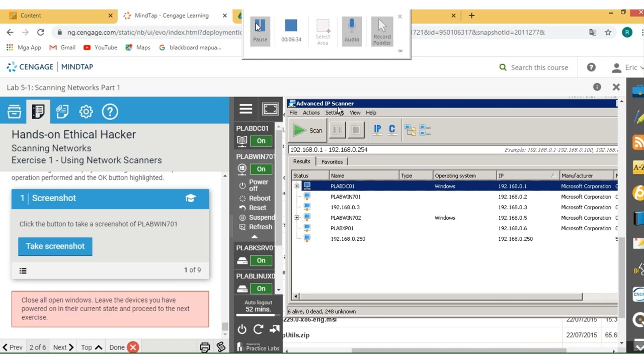Sort by Name column header
The height and width of the screenshot is (362, 644).
(364, 176)
